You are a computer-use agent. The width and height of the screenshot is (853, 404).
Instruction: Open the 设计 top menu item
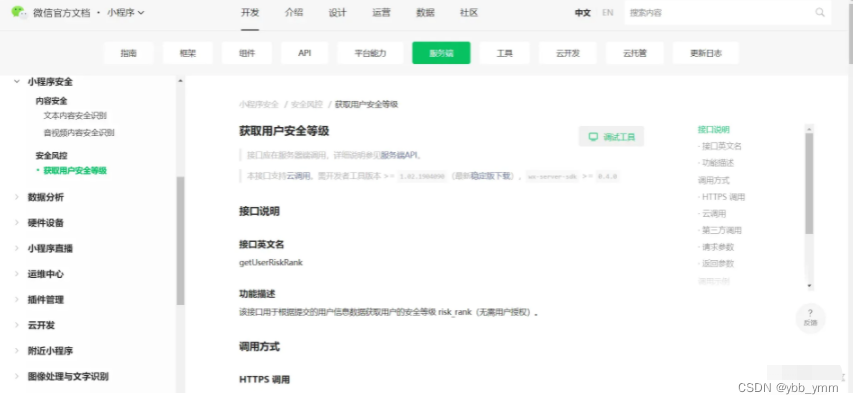pos(337,13)
